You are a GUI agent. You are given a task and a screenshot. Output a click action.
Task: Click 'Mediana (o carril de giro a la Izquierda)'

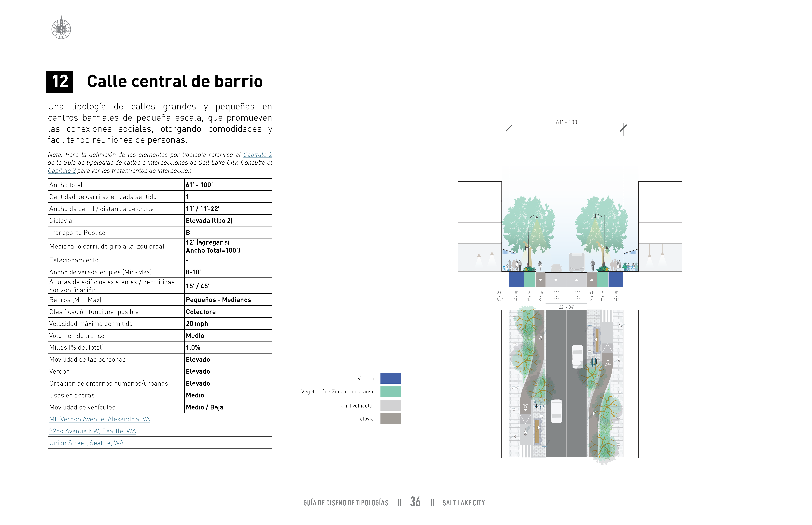pyautogui.click(x=106, y=247)
